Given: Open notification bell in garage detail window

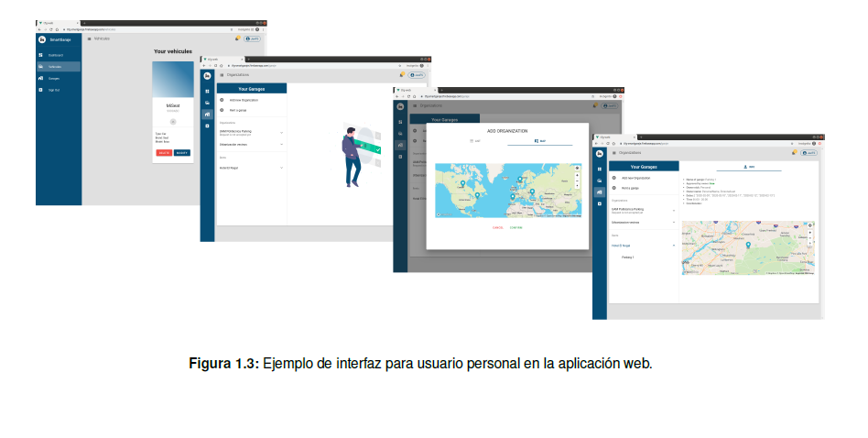Looking at the screenshot, I should tap(794, 153).
